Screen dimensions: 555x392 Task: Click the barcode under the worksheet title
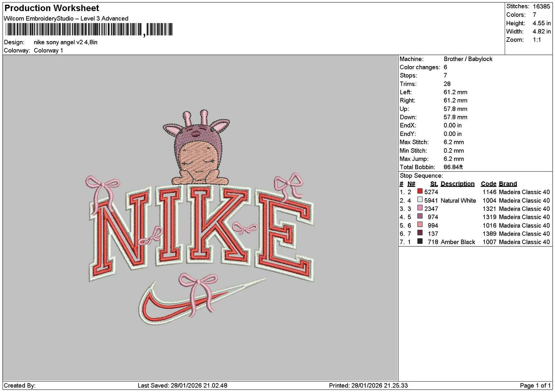pyautogui.click(x=89, y=30)
